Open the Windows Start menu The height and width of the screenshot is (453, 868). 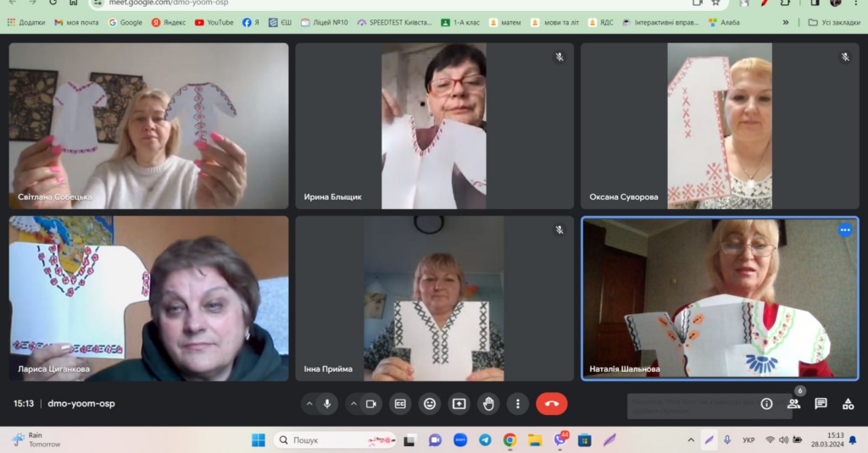(x=258, y=440)
